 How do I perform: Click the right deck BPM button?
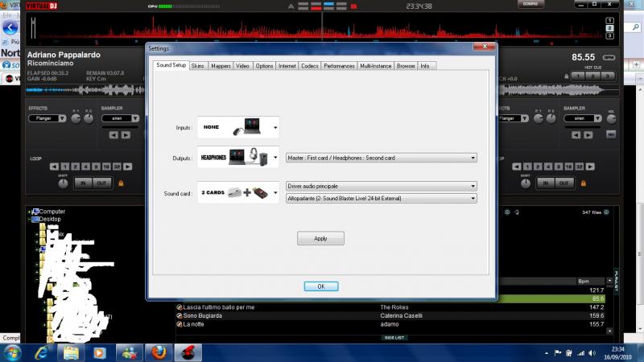point(609,57)
